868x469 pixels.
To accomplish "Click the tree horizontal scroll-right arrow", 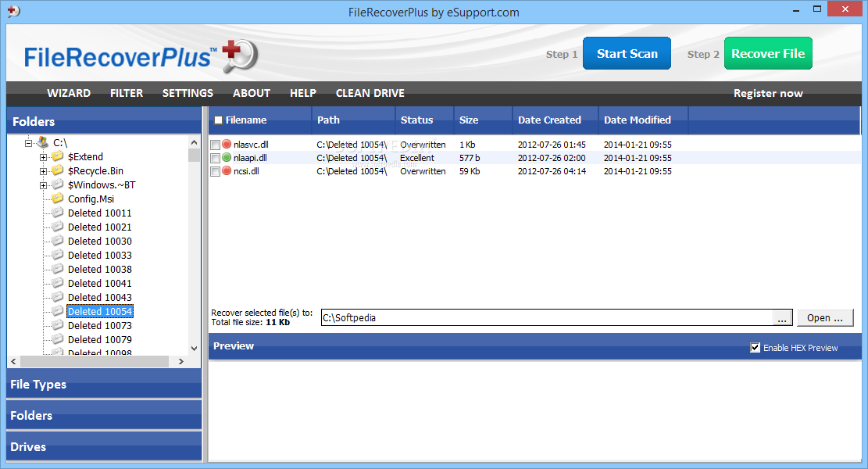I will point(181,361).
